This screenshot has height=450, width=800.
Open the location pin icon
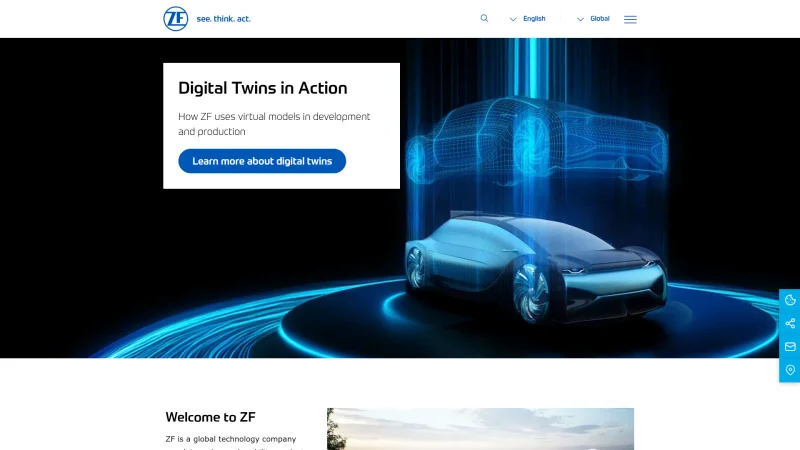point(790,370)
